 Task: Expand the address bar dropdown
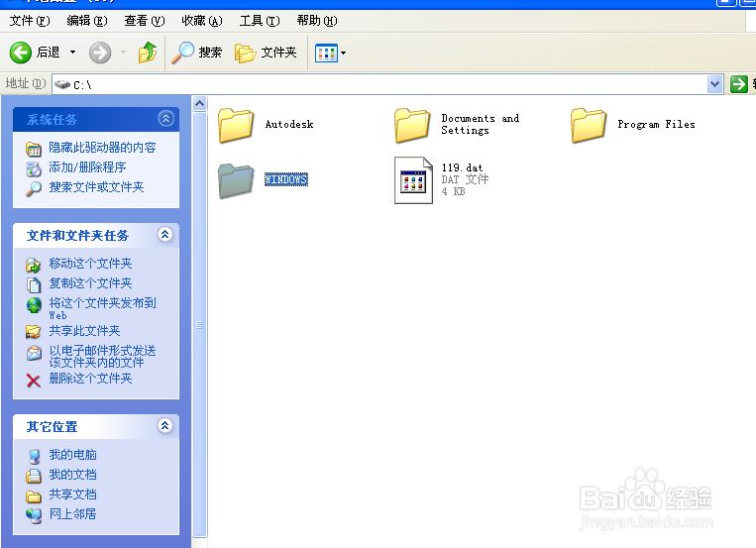pyautogui.click(x=715, y=84)
